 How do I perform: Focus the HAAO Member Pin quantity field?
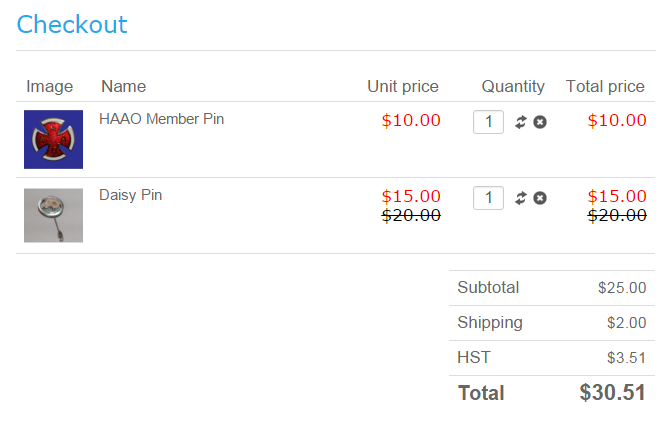coord(488,122)
